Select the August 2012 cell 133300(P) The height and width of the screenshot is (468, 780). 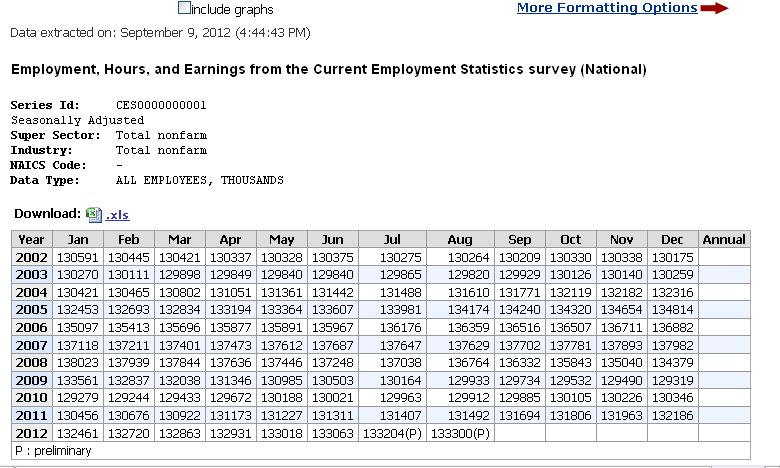coord(460,435)
